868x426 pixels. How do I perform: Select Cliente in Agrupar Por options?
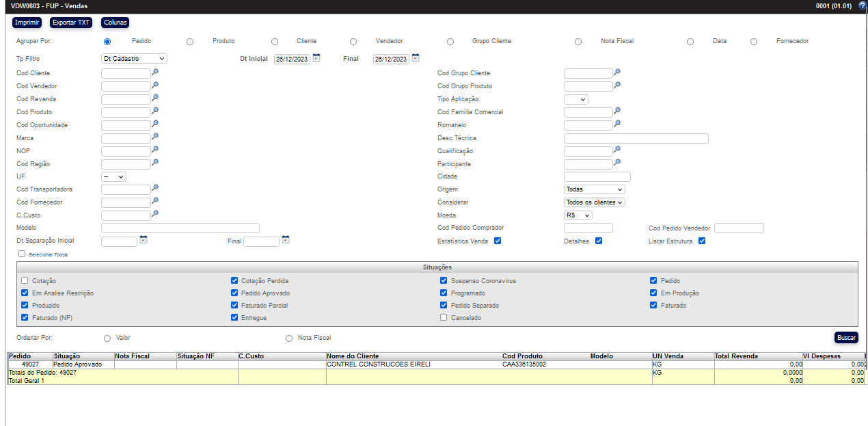click(275, 42)
